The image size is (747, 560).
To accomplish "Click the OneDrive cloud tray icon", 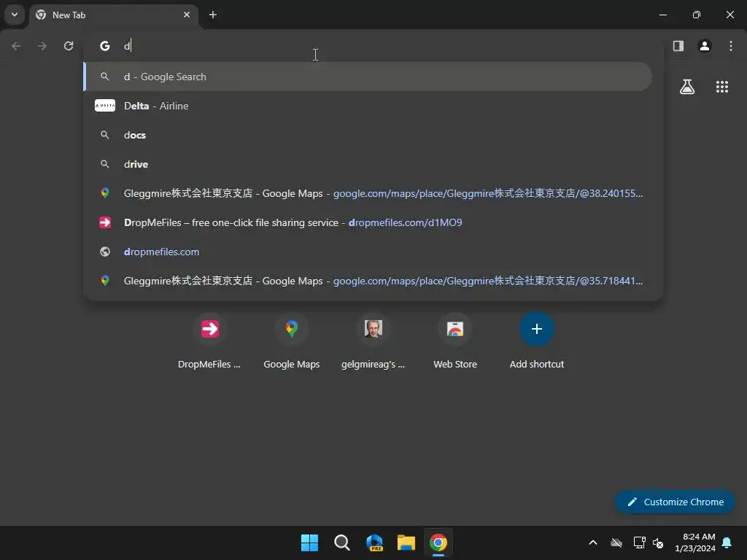I will tap(616, 542).
